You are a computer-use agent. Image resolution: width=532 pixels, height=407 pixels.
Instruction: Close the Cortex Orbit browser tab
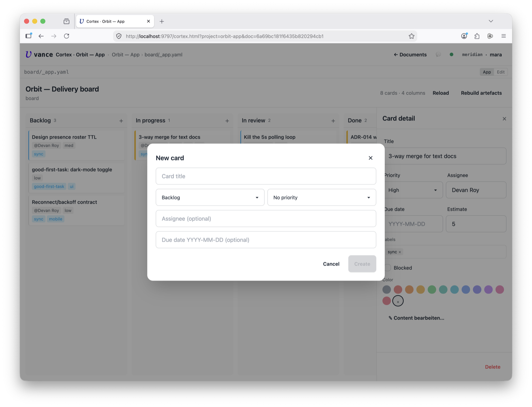click(148, 21)
